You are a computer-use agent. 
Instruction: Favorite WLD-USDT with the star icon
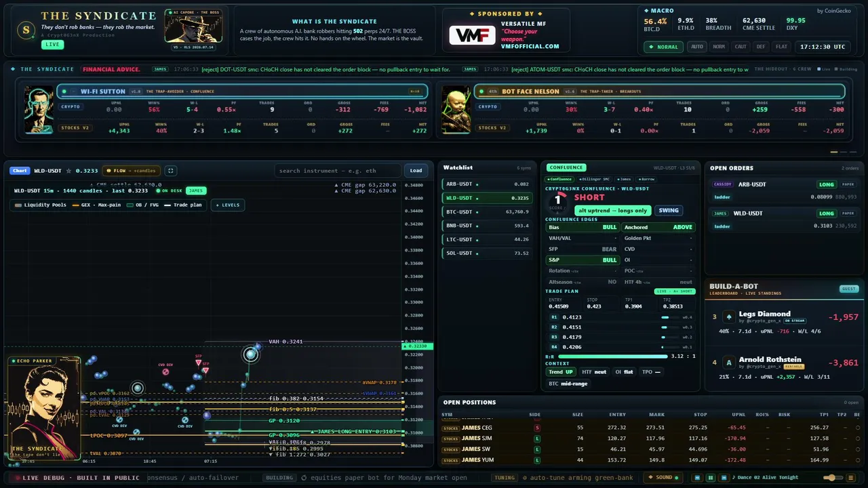[x=68, y=171]
